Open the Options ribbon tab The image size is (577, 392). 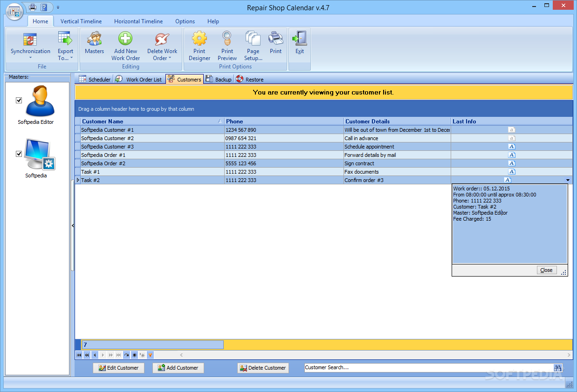185,21
